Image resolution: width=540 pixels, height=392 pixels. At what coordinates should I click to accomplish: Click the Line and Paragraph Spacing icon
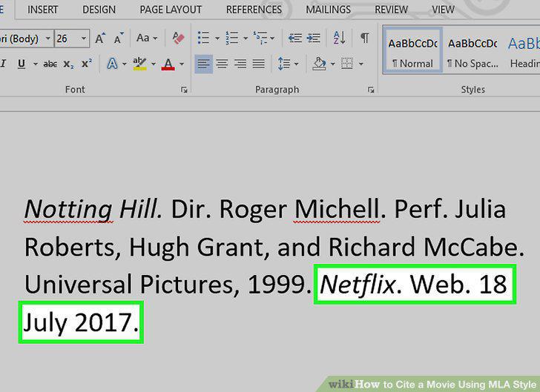pyautogui.click(x=284, y=64)
